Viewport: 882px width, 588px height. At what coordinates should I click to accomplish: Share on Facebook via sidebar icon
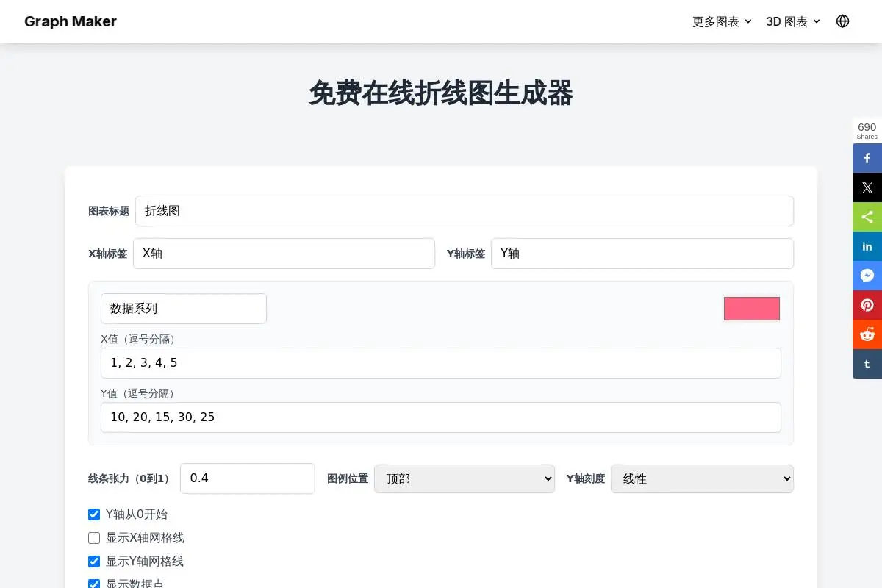tap(867, 158)
